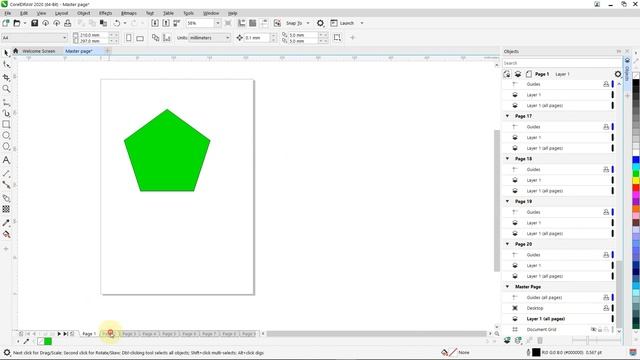Select the Rectangle tool
640x360 pixels.
pyautogui.click(x=6, y=124)
